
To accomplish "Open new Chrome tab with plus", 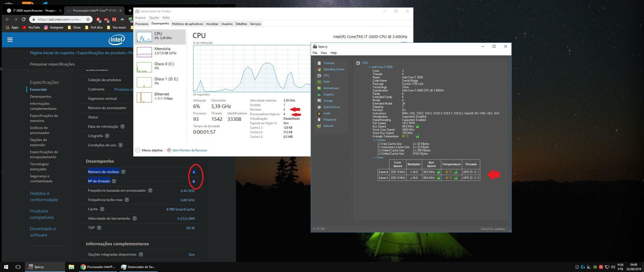I will [130, 10].
